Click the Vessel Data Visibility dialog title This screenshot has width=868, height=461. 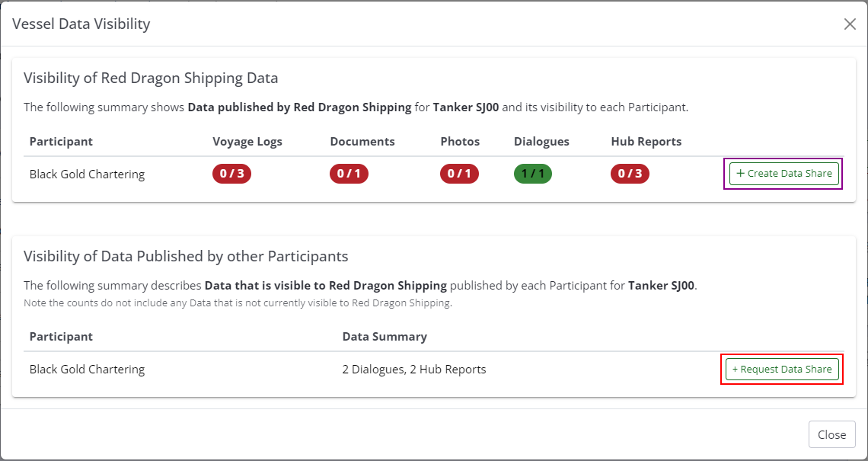coord(81,24)
